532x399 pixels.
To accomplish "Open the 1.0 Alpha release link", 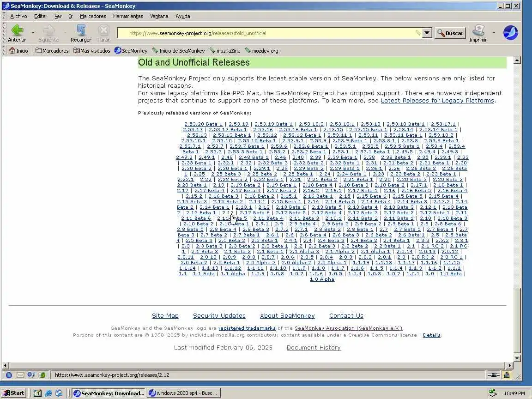I will pos(322,279).
